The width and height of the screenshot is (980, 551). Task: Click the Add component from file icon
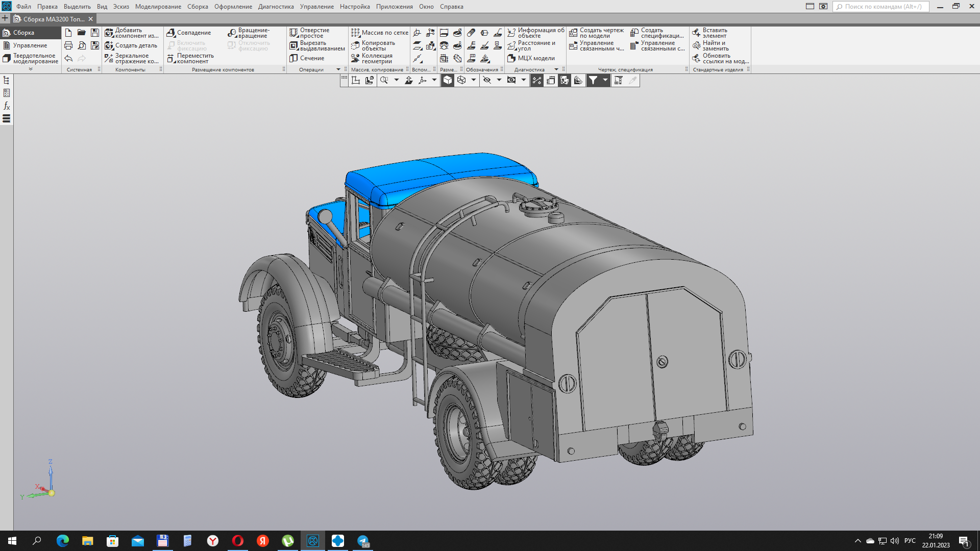pyautogui.click(x=109, y=33)
